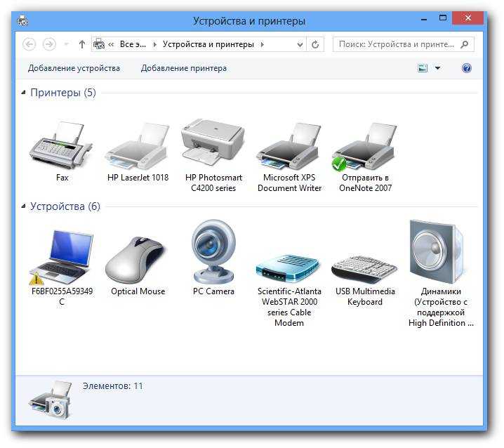Viewport: 504px width, 448px height.
Task: Close the Устройства и принтеры window
Action: [467, 18]
